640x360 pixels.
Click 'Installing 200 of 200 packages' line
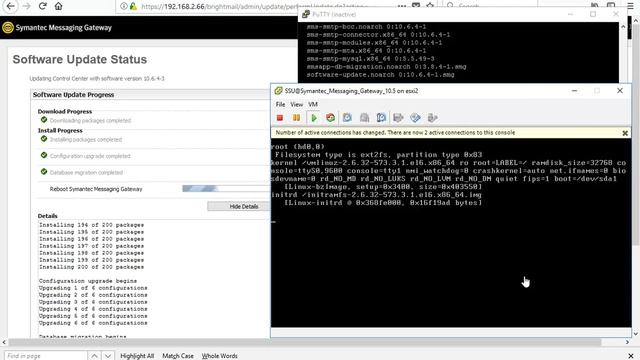(x=91, y=267)
